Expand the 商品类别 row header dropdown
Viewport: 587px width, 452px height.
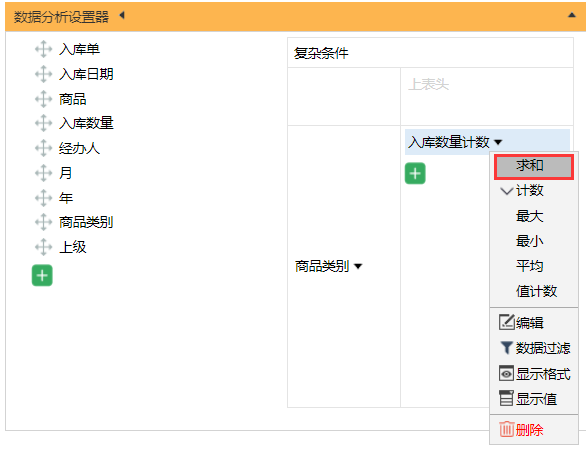[x=358, y=266]
